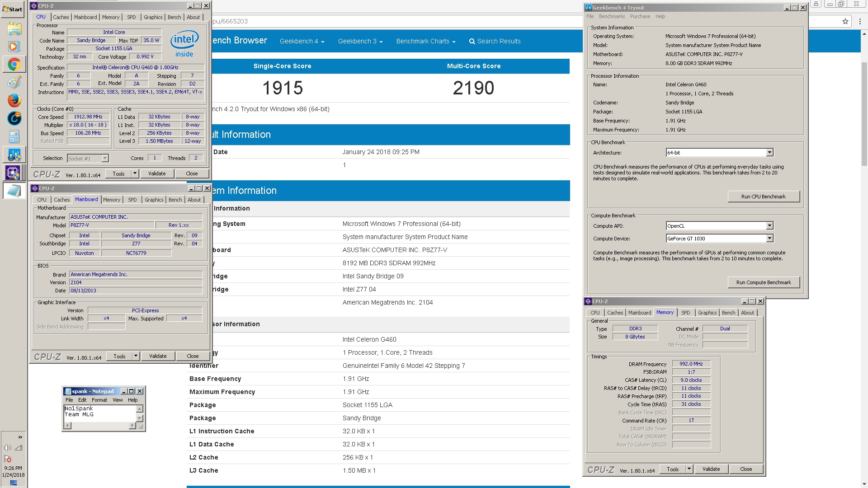Open Tools arrow in CPU-Z Mainboard window
This screenshot has width=868, height=488.
pos(136,356)
